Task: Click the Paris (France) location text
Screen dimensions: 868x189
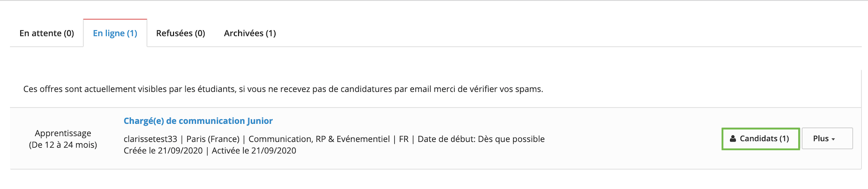Action: (213, 139)
